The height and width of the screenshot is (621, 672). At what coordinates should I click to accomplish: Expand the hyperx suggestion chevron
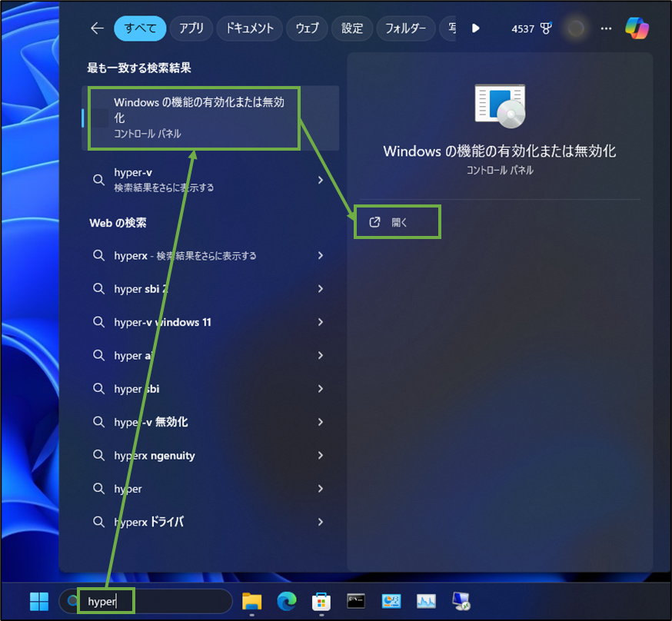point(321,256)
